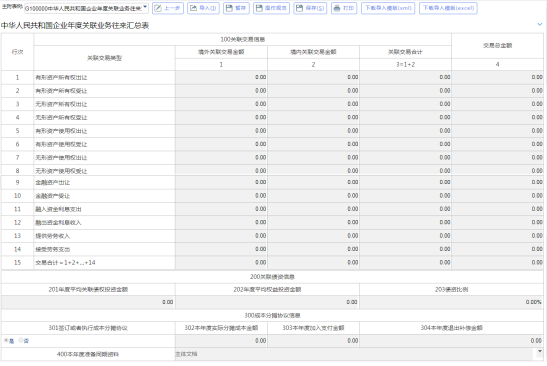Click the 上一步 previous step button

pos(168,8)
